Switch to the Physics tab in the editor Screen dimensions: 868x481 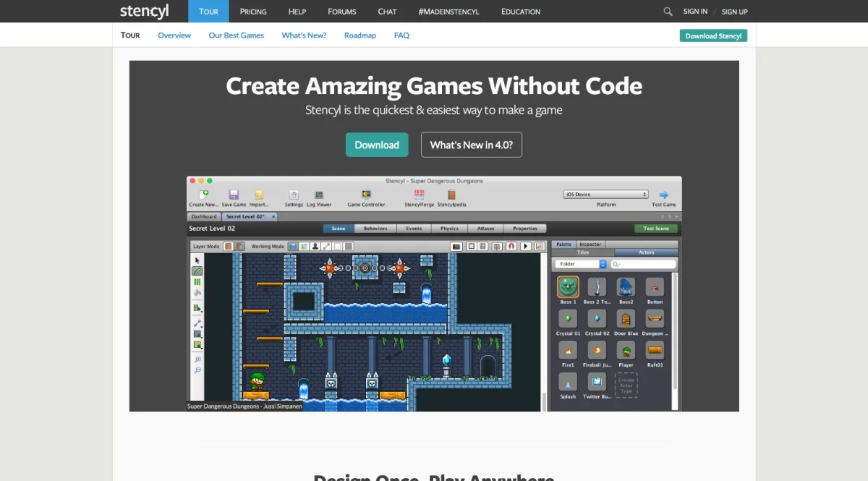click(450, 229)
